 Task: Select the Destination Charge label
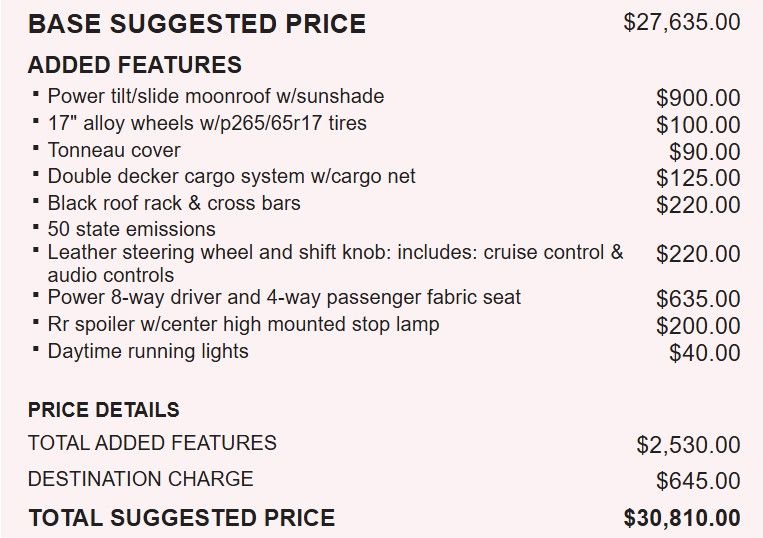[x=141, y=479]
